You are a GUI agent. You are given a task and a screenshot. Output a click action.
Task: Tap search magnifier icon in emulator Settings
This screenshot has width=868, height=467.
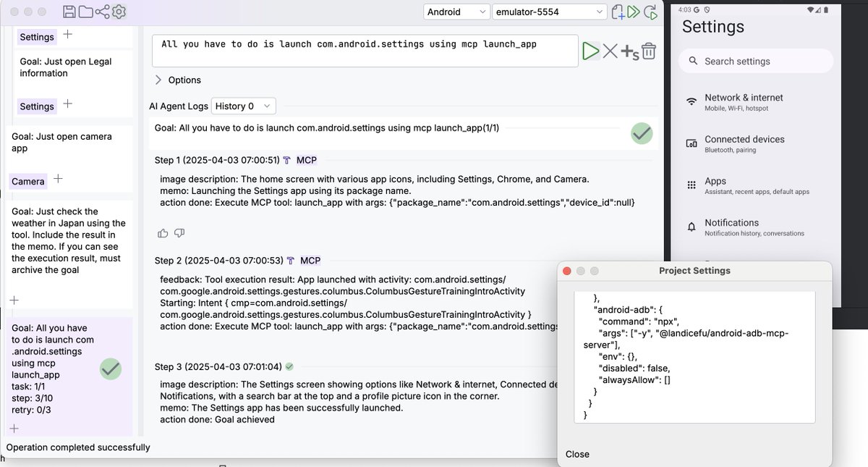tap(693, 62)
